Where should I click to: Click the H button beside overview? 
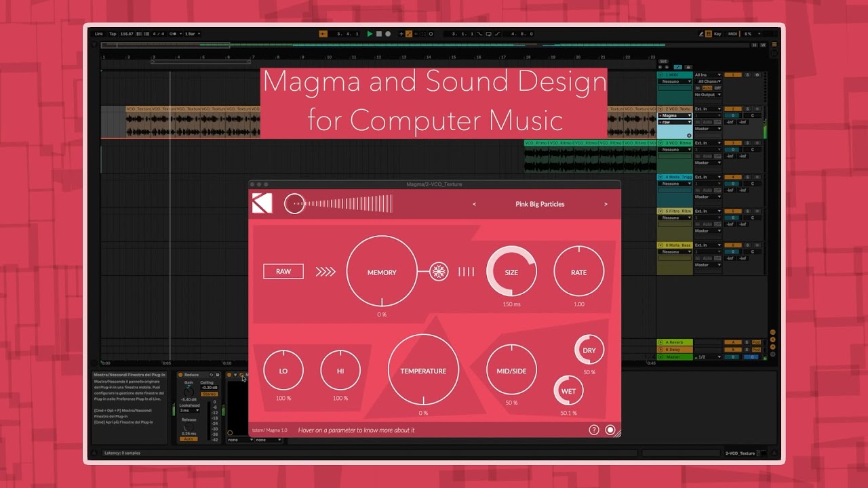pyautogui.click(x=755, y=45)
